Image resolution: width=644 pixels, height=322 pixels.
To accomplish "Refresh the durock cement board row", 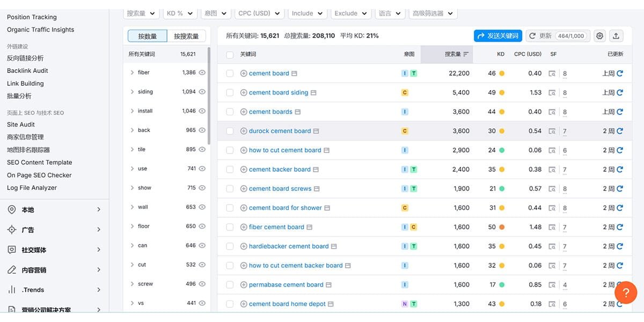I will pyautogui.click(x=620, y=131).
